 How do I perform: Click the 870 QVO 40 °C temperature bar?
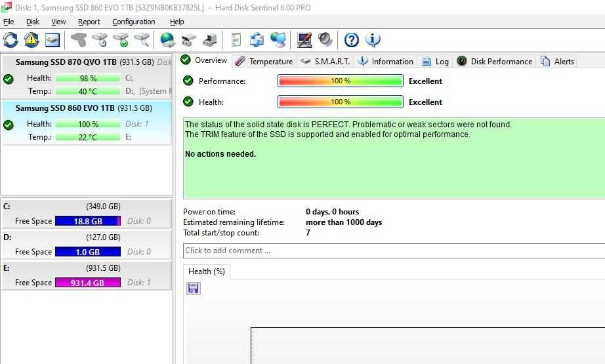88,91
